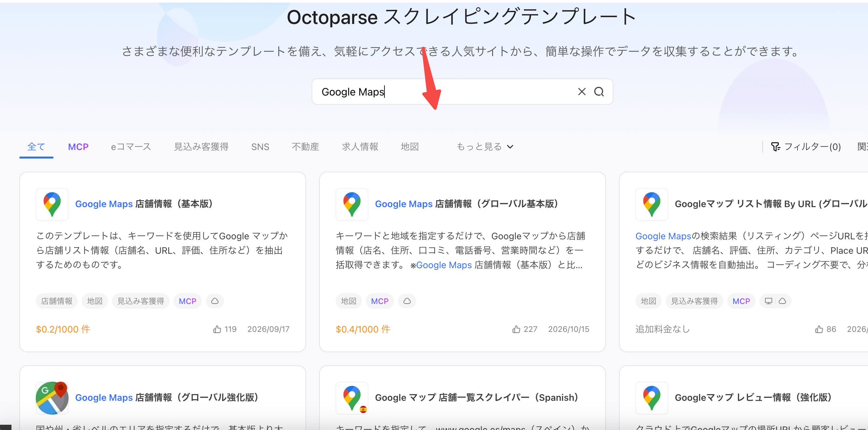Expand the もっと見る dropdown
The height and width of the screenshot is (430, 868).
pyautogui.click(x=485, y=147)
